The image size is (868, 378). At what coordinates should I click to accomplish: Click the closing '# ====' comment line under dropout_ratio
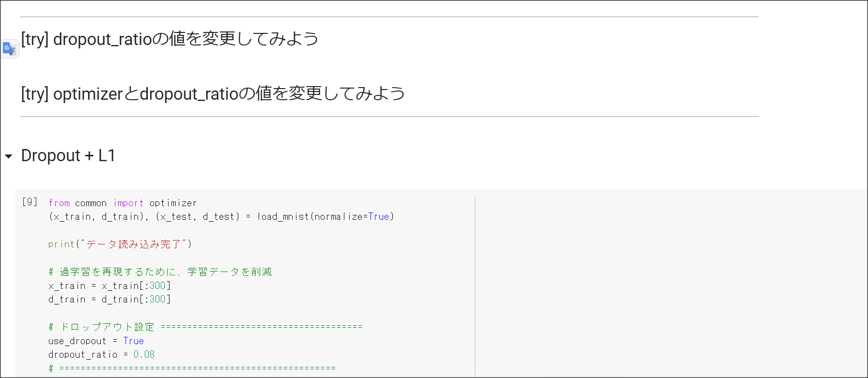[x=192, y=368]
